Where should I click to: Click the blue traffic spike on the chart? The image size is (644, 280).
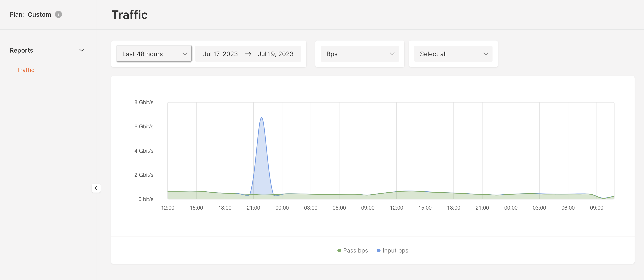pos(261,150)
